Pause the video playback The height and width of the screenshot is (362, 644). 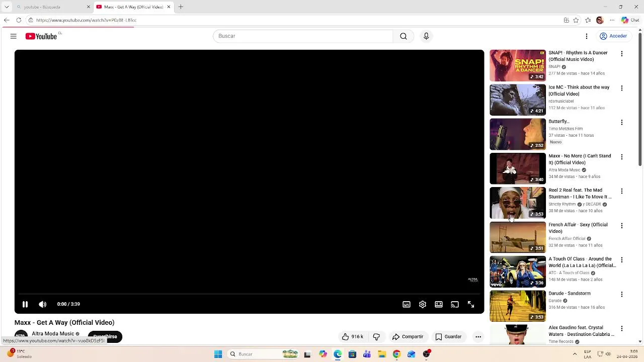(25, 304)
